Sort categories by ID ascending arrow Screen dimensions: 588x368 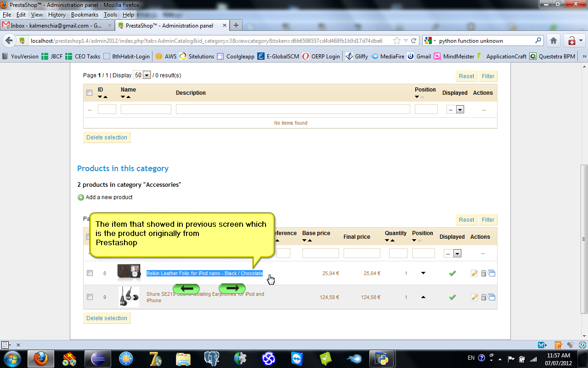106,97
